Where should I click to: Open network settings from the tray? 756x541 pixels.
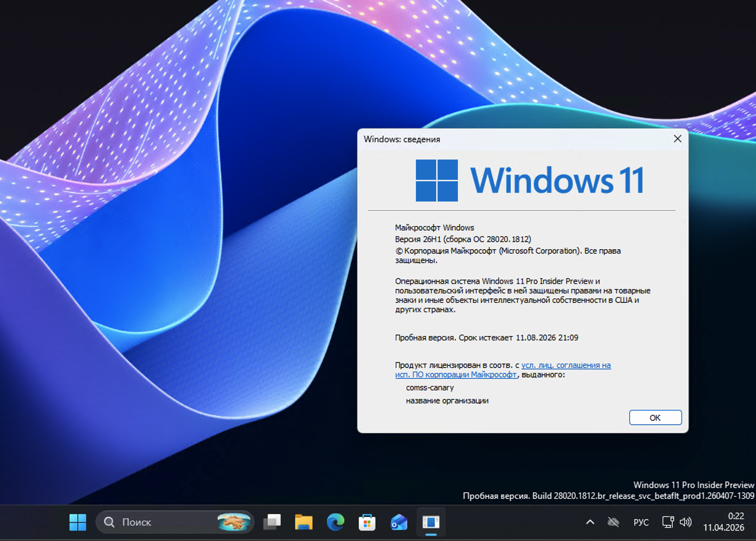coord(667,523)
